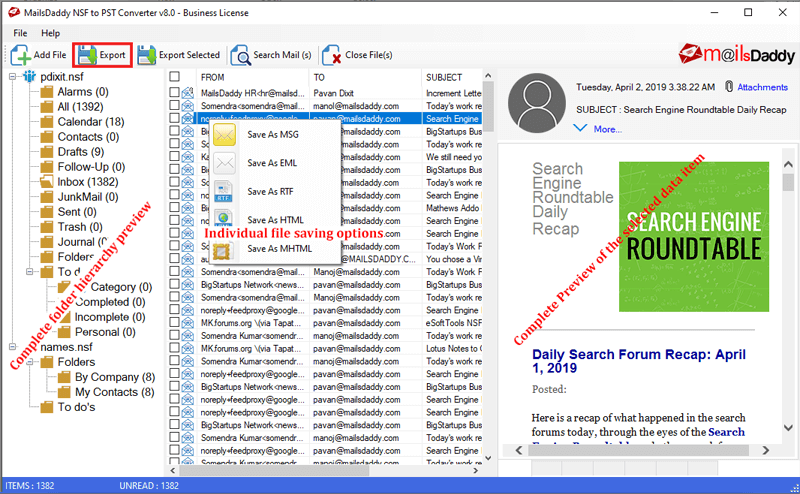Collapse the pdixit.nsf tree node
Screen dimensions: 800x494
[x=12, y=77]
